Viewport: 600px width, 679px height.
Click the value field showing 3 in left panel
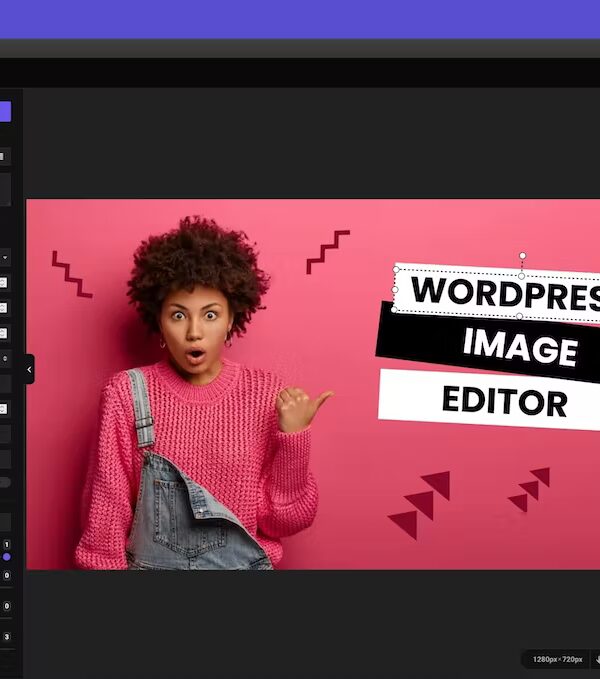[6, 637]
